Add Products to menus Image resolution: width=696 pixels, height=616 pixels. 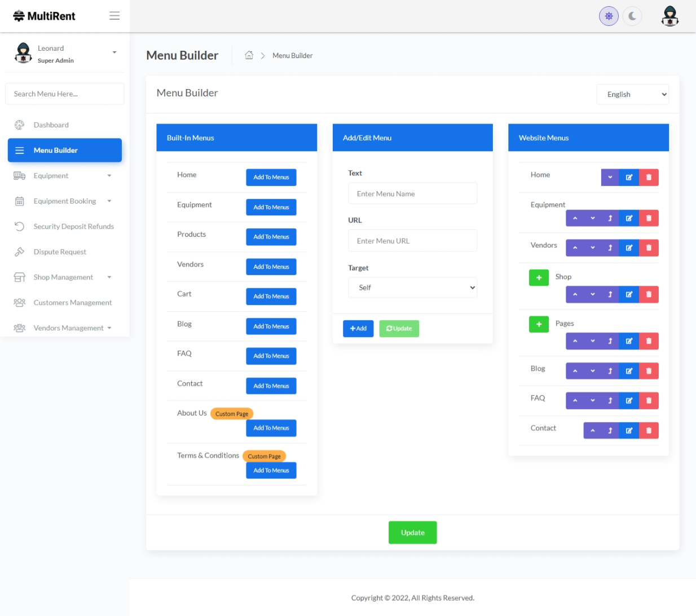point(271,237)
